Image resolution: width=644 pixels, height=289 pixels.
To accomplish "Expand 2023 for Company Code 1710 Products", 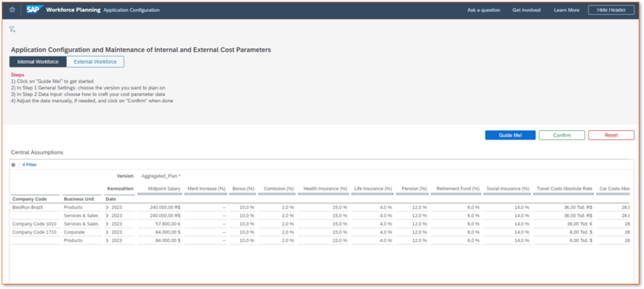I will click(x=107, y=240).
